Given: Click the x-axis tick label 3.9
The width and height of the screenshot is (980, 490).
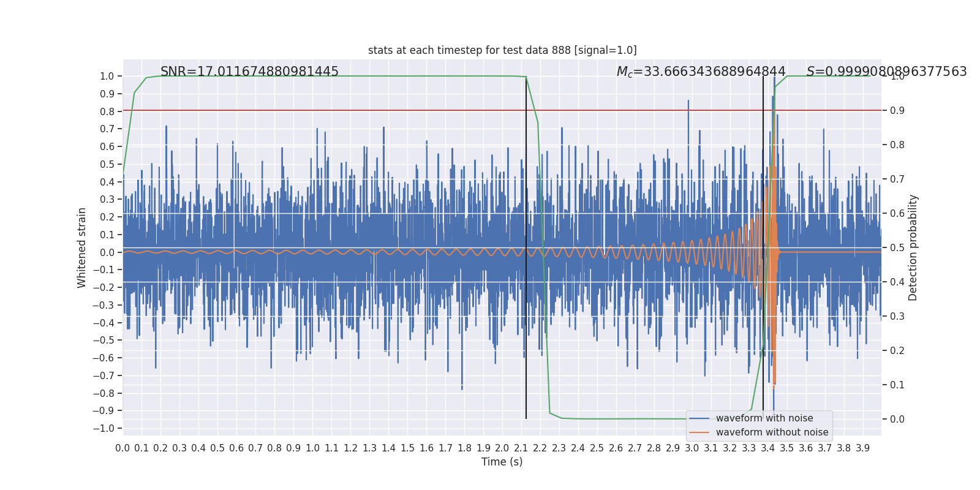Looking at the screenshot, I should pos(863,448).
